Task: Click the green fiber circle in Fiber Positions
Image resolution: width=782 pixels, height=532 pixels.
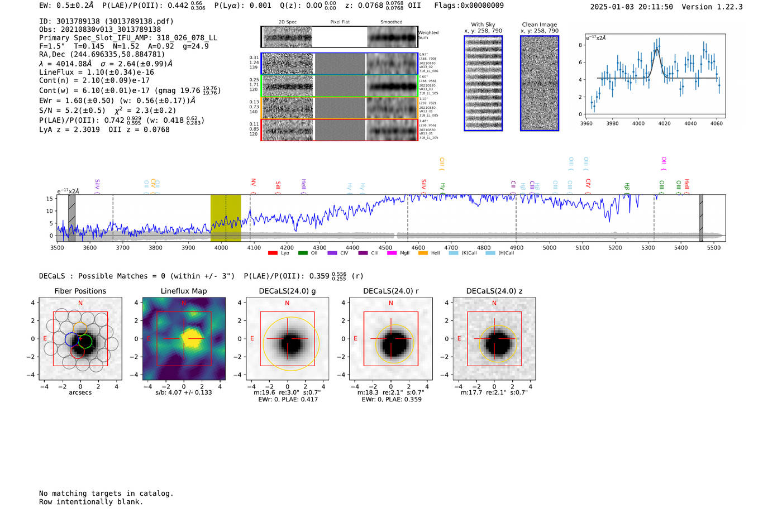Action: [85, 341]
